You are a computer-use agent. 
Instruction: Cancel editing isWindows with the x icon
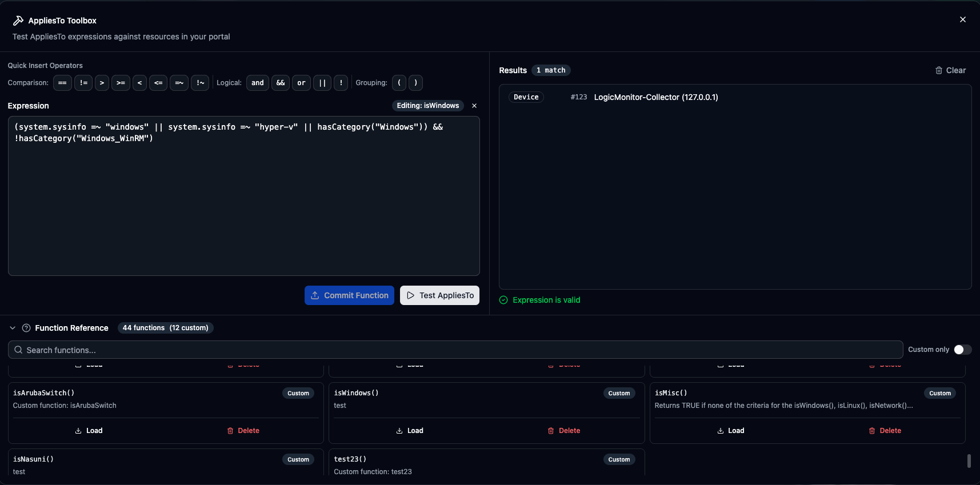pyautogui.click(x=474, y=106)
